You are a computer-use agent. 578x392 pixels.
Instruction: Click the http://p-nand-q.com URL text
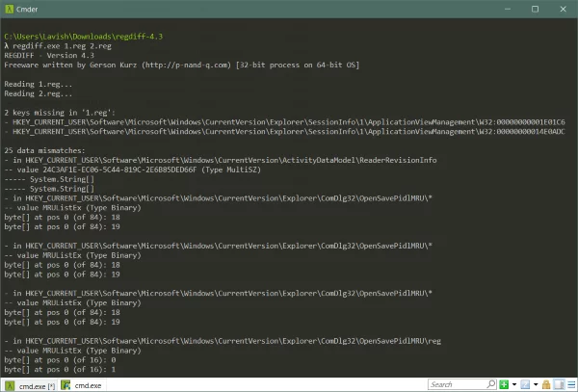[x=187, y=65]
